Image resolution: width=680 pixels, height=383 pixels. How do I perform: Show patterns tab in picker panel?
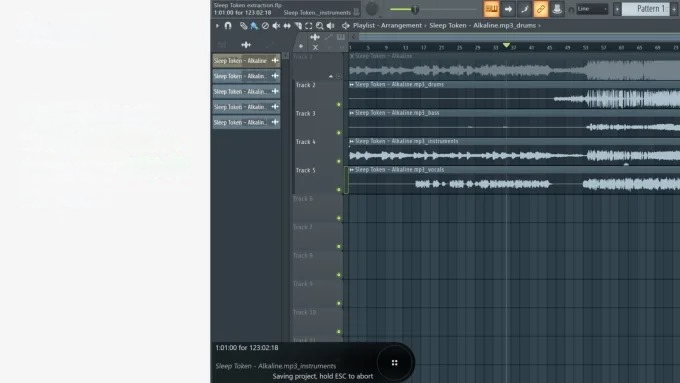point(222,45)
